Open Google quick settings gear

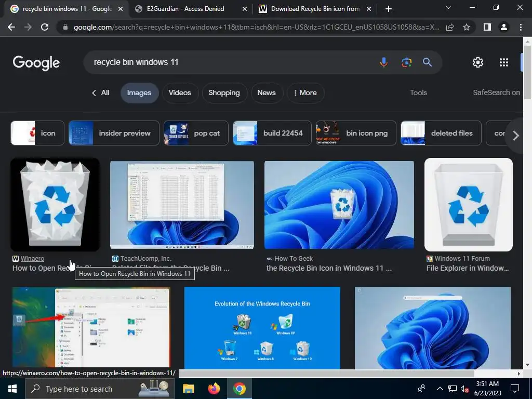[x=478, y=62]
